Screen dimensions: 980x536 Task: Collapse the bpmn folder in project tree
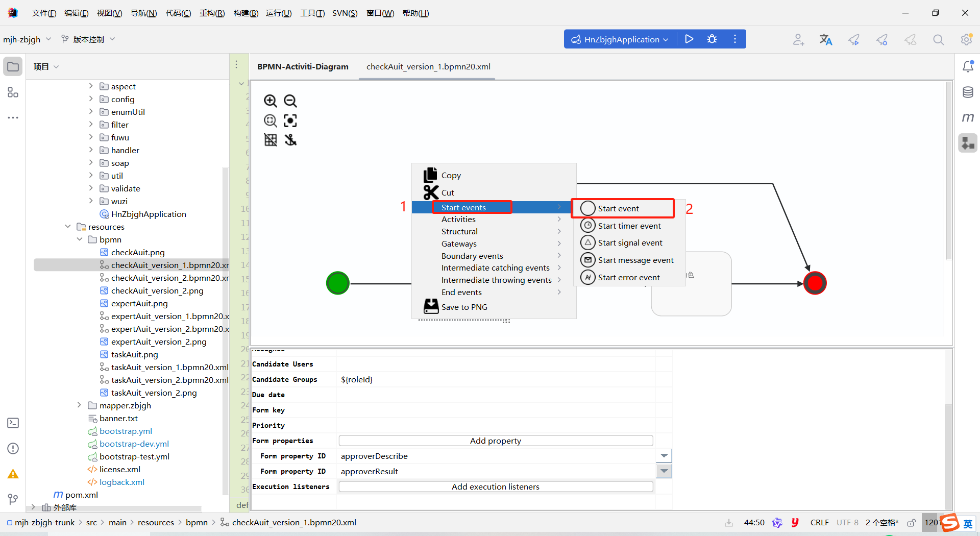[80, 239]
